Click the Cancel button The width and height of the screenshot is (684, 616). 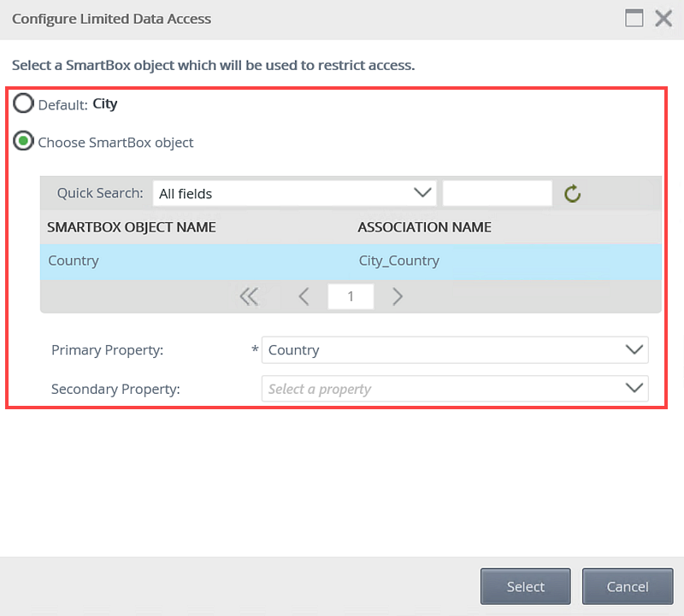pos(628,586)
